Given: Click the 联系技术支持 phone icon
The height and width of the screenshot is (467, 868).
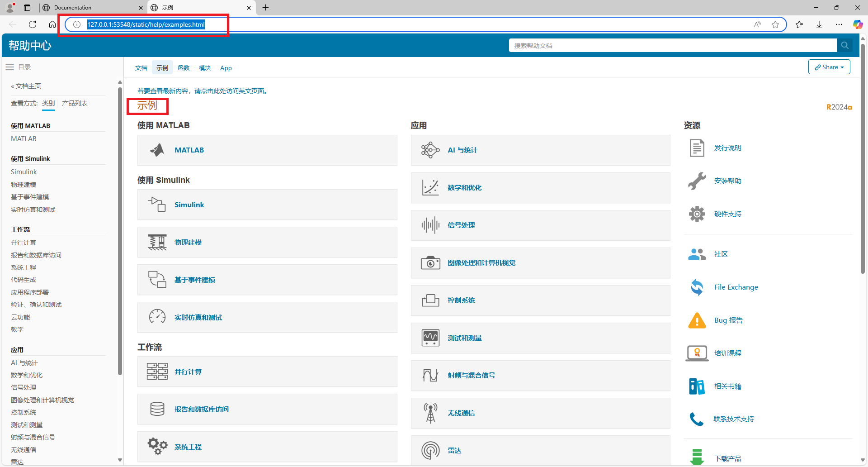Looking at the screenshot, I should pyautogui.click(x=697, y=419).
